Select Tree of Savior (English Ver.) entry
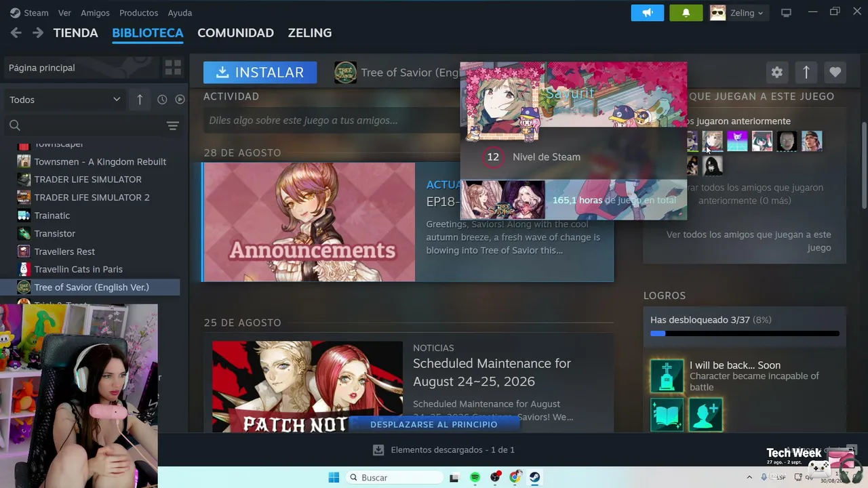The image size is (868, 488). 92,287
